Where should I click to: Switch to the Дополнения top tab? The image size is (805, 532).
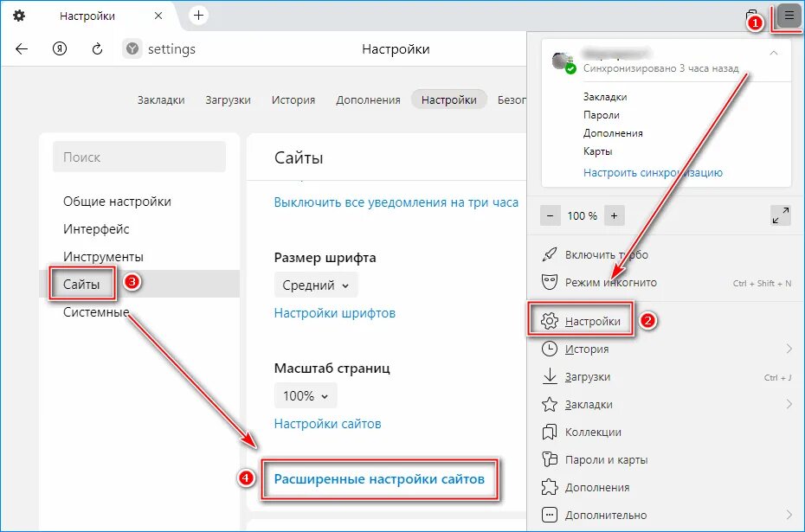coord(368,100)
